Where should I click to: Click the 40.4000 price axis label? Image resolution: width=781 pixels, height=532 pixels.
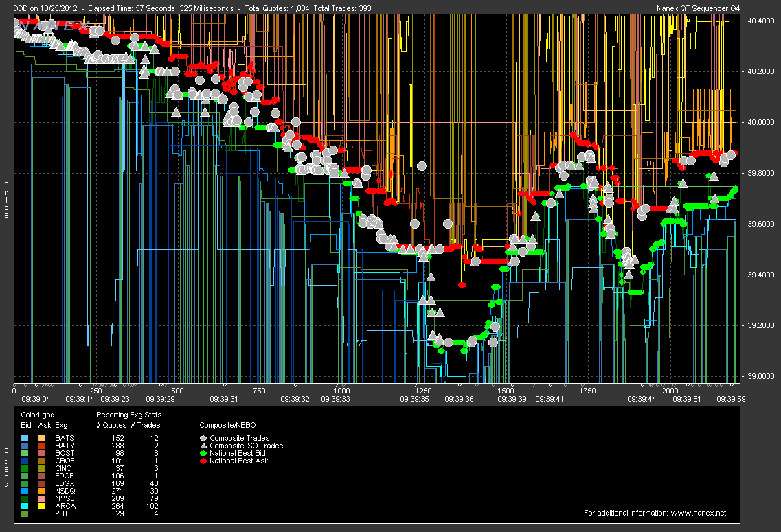click(x=760, y=21)
